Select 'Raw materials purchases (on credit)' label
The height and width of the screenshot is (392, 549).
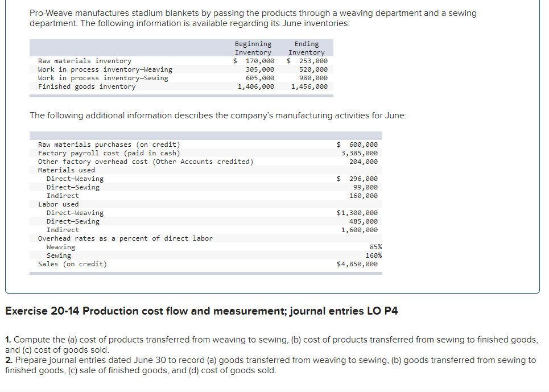coord(109,145)
